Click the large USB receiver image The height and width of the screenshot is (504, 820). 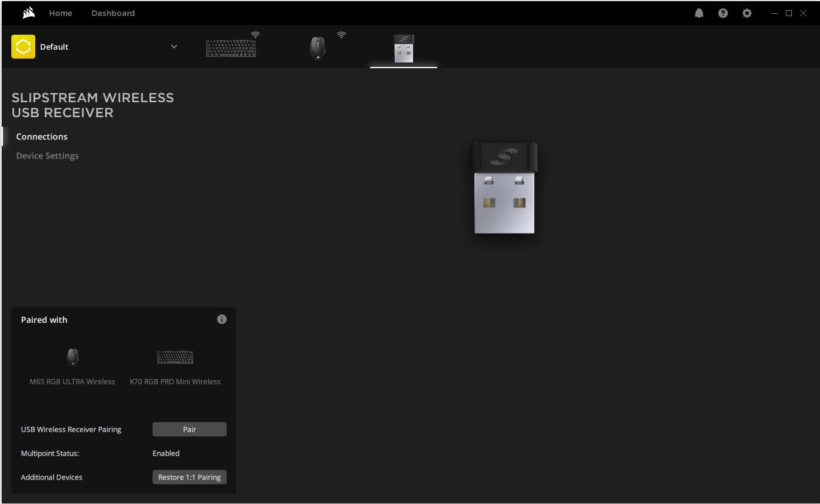[x=504, y=188]
